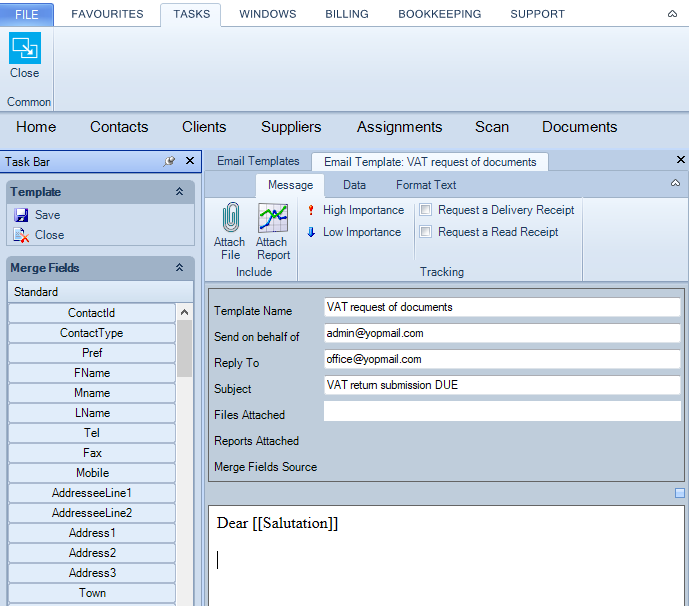Insert the Pref merge field
This screenshot has height=606, width=689.
(91, 353)
